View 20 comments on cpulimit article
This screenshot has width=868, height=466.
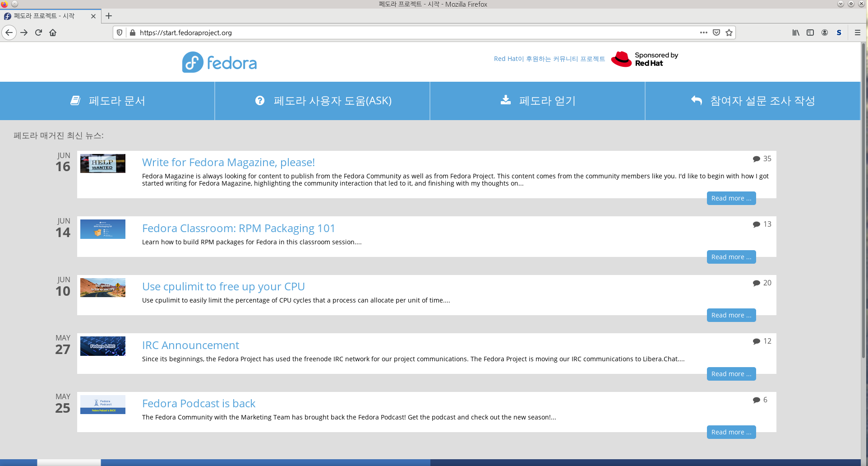pyautogui.click(x=762, y=283)
